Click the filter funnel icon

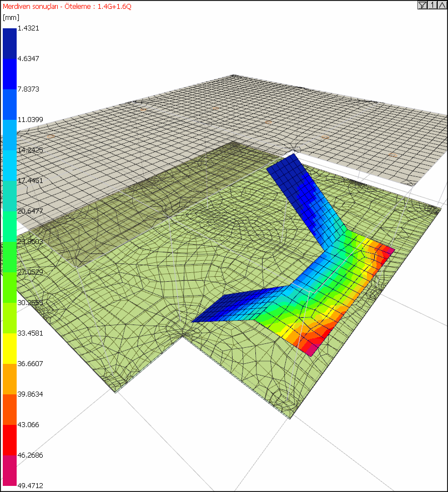point(422,4)
